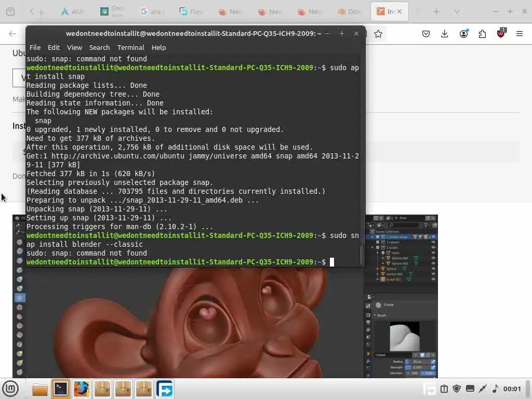The image size is (532, 399).
Task: Close the terminal window
Action: click(x=356, y=33)
